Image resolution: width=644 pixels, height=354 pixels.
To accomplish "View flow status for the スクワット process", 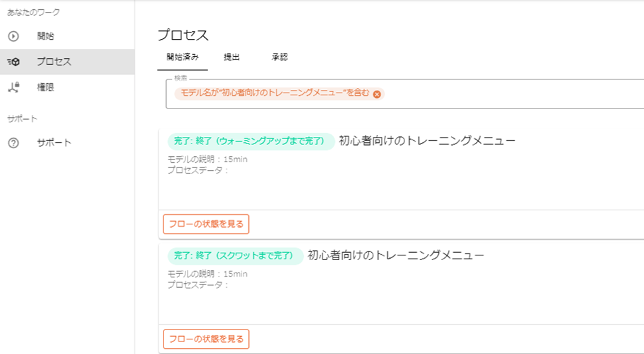I will tap(206, 339).
